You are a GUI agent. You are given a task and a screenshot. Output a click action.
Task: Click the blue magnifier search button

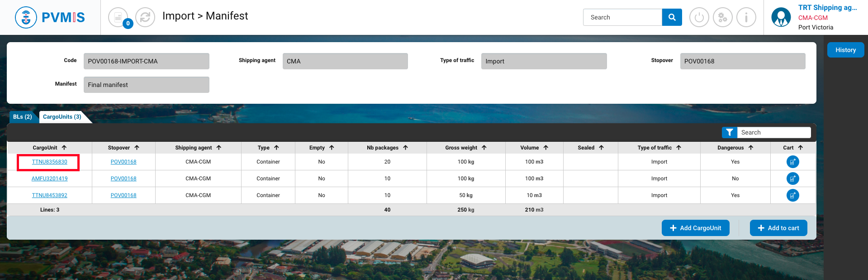672,17
